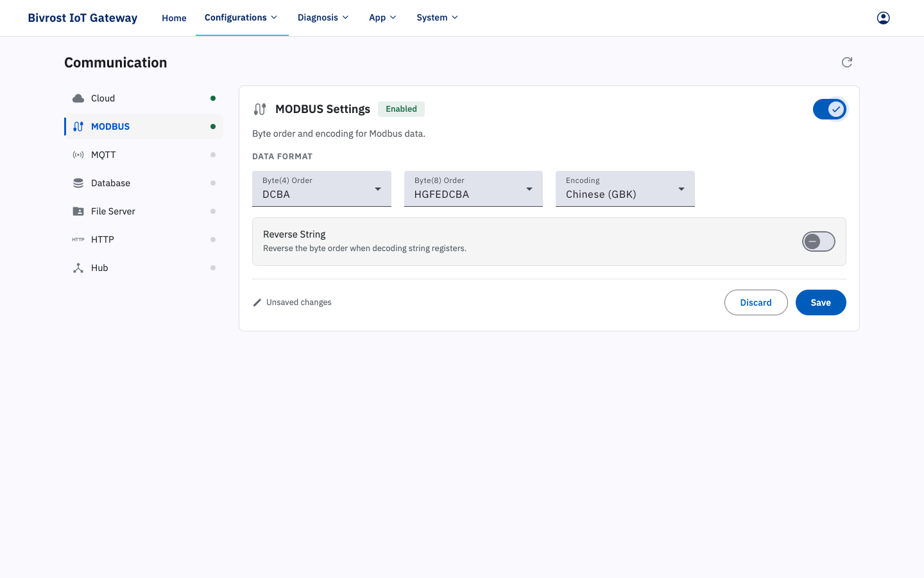Click the Byte order and encoding description
This screenshot has width=924, height=578.
pyautogui.click(x=339, y=134)
